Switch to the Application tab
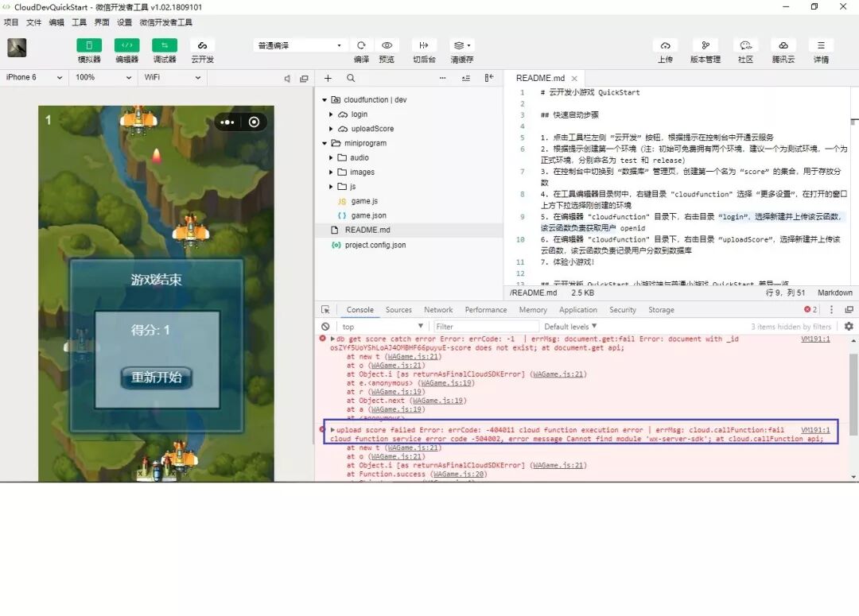The width and height of the screenshot is (859, 616). coord(578,310)
